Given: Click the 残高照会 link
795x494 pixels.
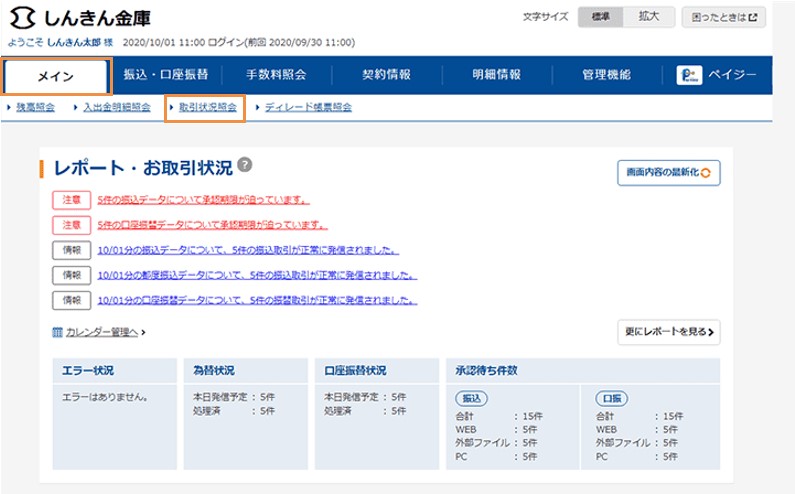Looking at the screenshot, I should pos(35,107).
